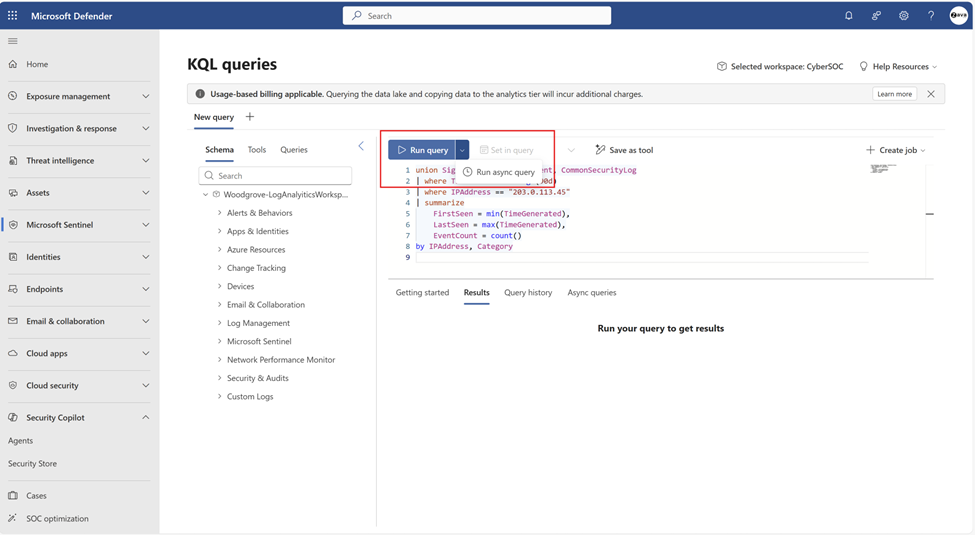Click the Microsoft Sentinel icon
Viewport: 975px width, 535px height.
coord(12,225)
